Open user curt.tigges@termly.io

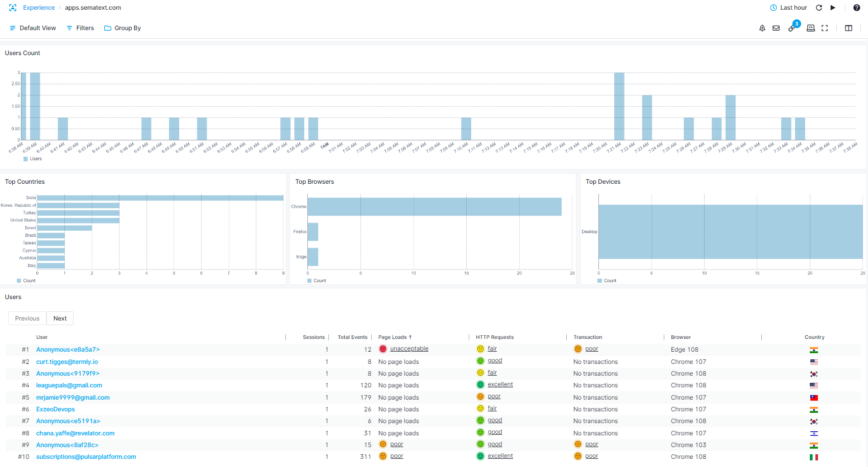[x=67, y=362]
